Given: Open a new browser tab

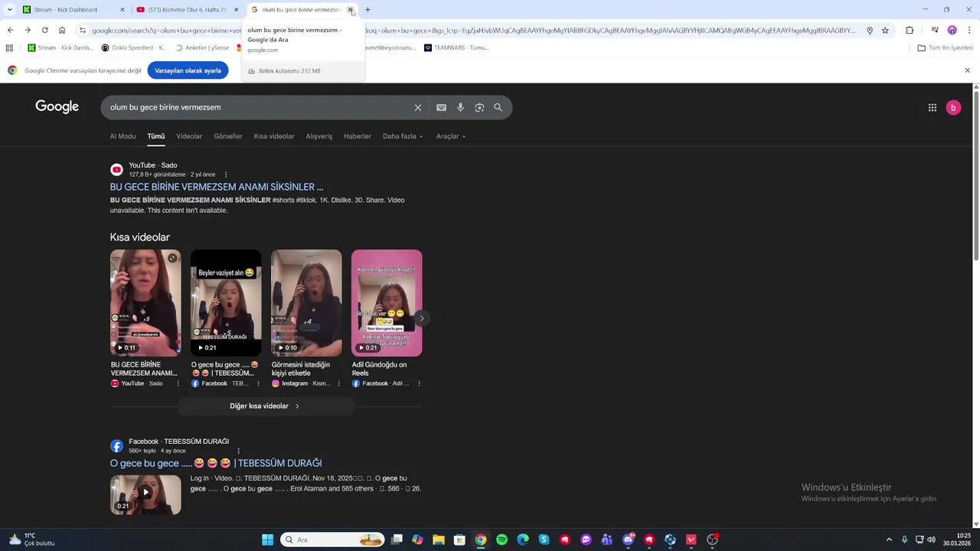Looking at the screenshot, I should [x=367, y=10].
